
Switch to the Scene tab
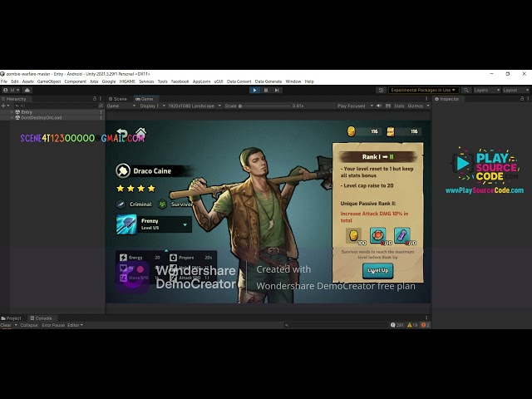point(118,99)
